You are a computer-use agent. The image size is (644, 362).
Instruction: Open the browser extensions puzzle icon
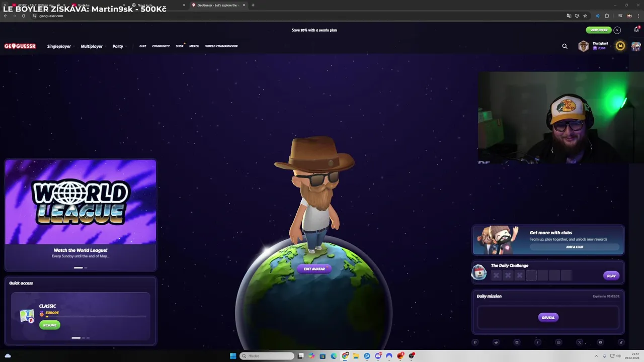click(607, 16)
